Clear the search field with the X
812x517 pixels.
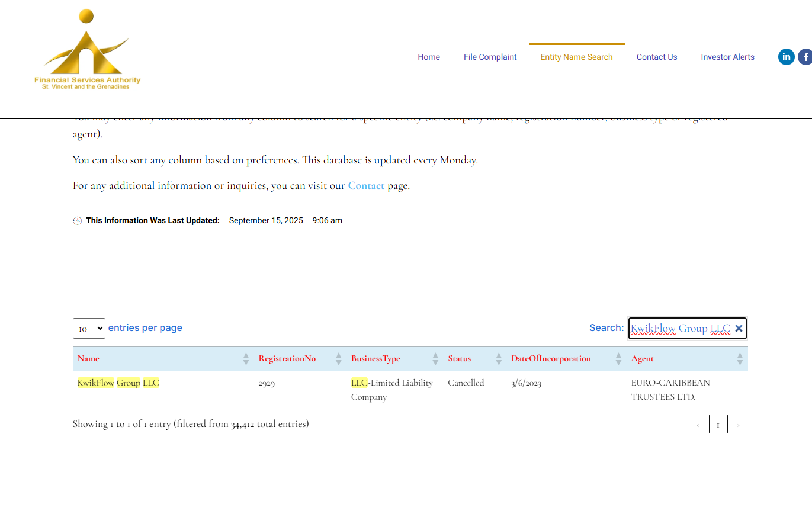(x=739, y=328)
